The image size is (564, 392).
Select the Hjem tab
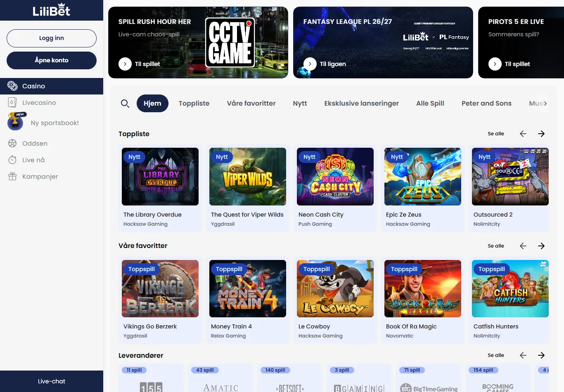pyautogui.click(x=152, y=104)
